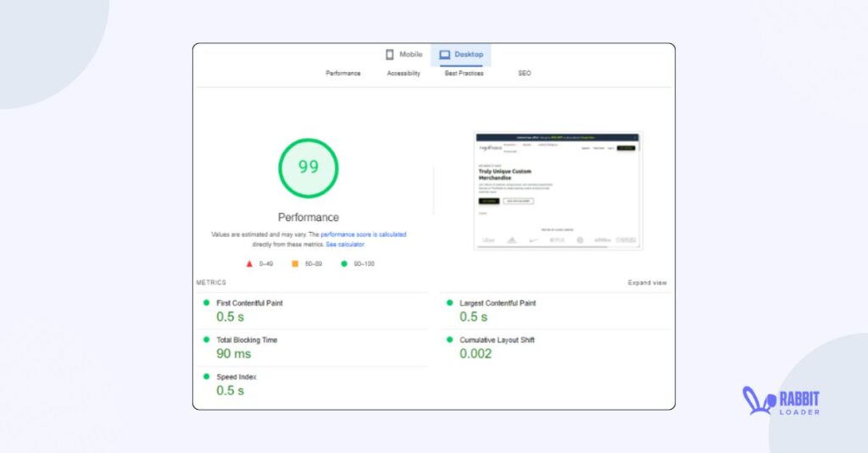Click the green circle 90–100 legend icon

click(x=344, y=264)
